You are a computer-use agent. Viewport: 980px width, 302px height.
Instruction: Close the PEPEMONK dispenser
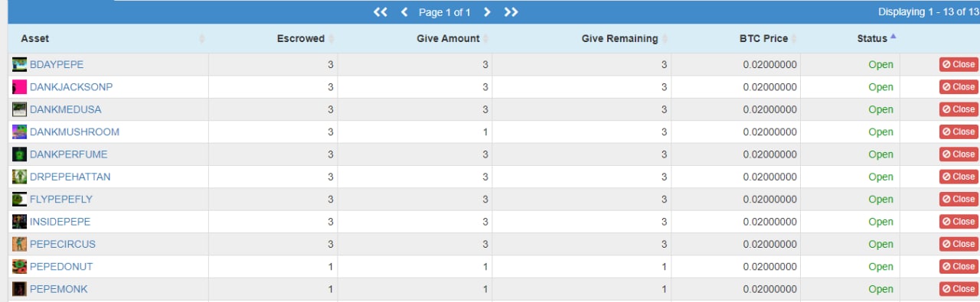pyautogui.click(x=959, y=289)
